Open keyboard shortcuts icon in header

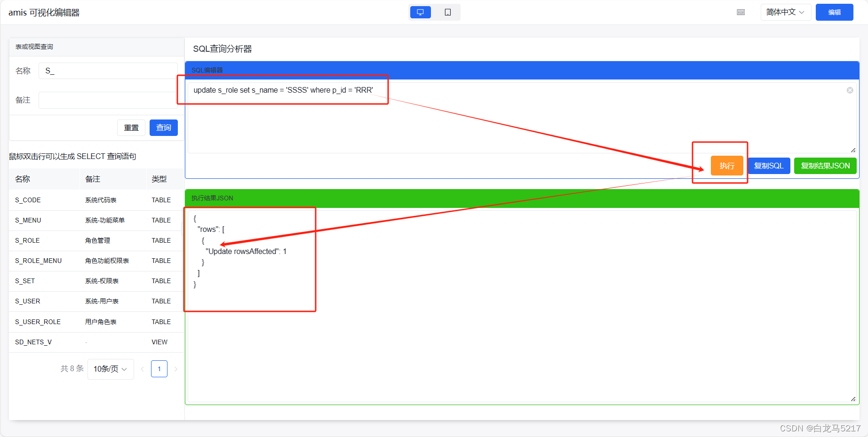click(741, 12)
